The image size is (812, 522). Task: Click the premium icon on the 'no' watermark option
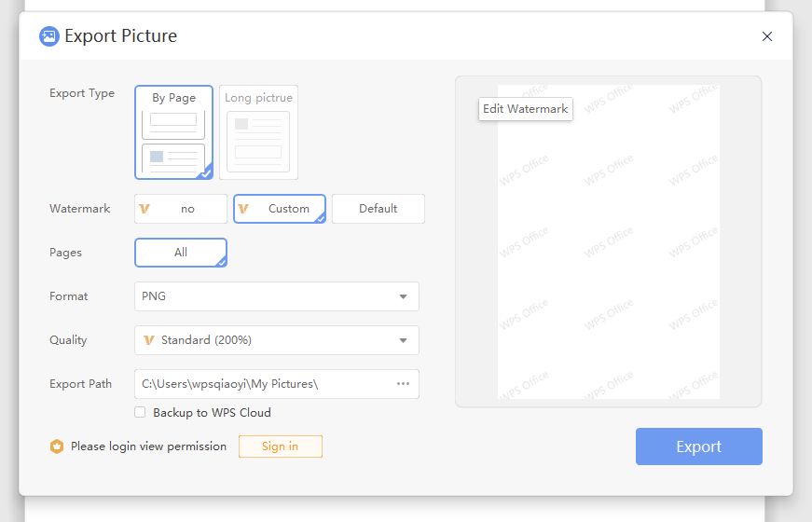point(145,209)
